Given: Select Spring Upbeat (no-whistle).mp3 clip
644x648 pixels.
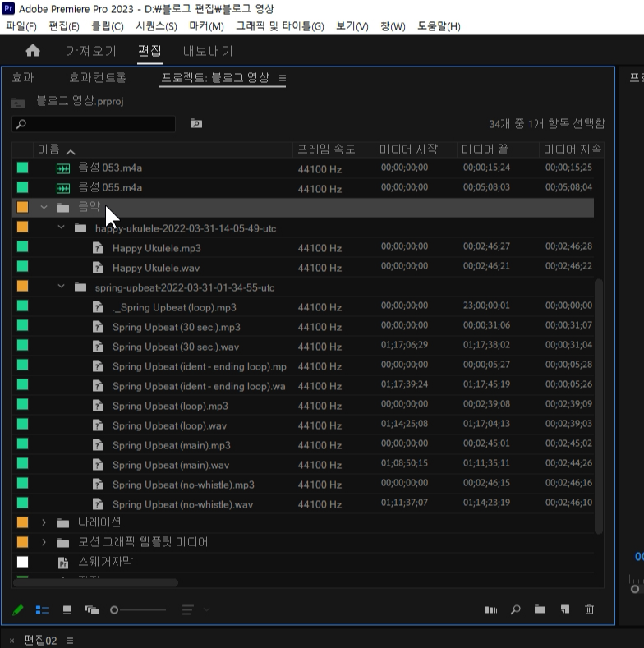Looking at the screenshot, I should coord(183,485).
